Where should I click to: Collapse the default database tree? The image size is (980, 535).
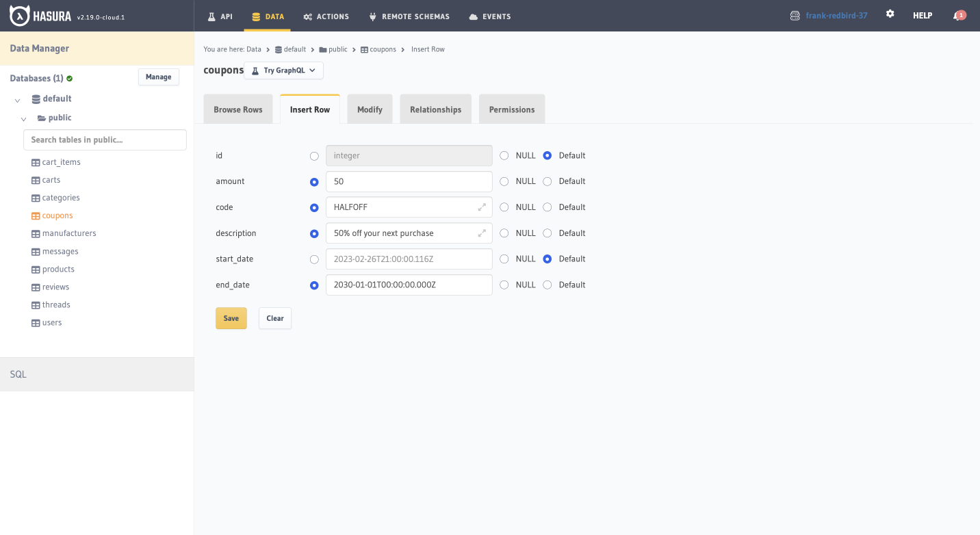pyautogui.click(x=16, y=99)
